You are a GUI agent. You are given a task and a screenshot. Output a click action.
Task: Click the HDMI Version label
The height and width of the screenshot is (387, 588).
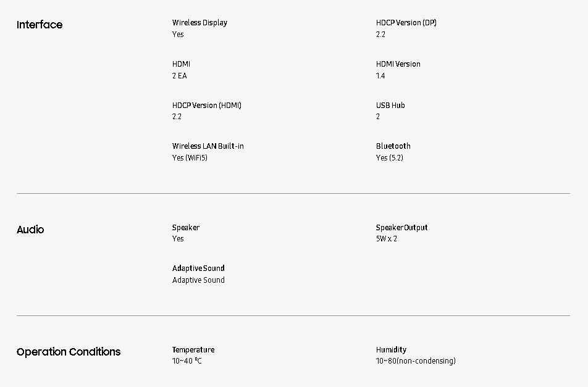(x=398, y=64)
